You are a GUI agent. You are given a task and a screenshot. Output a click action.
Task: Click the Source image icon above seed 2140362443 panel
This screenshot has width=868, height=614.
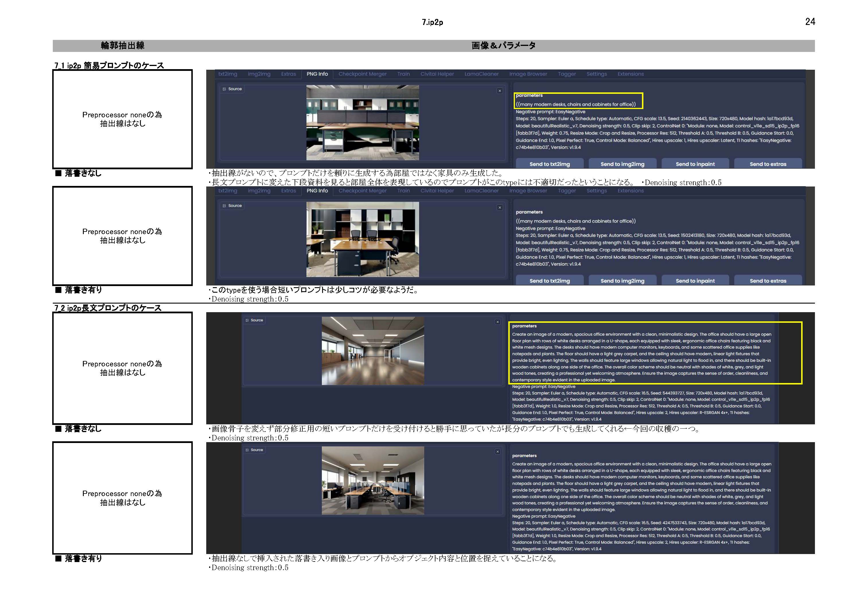[224, 89]
